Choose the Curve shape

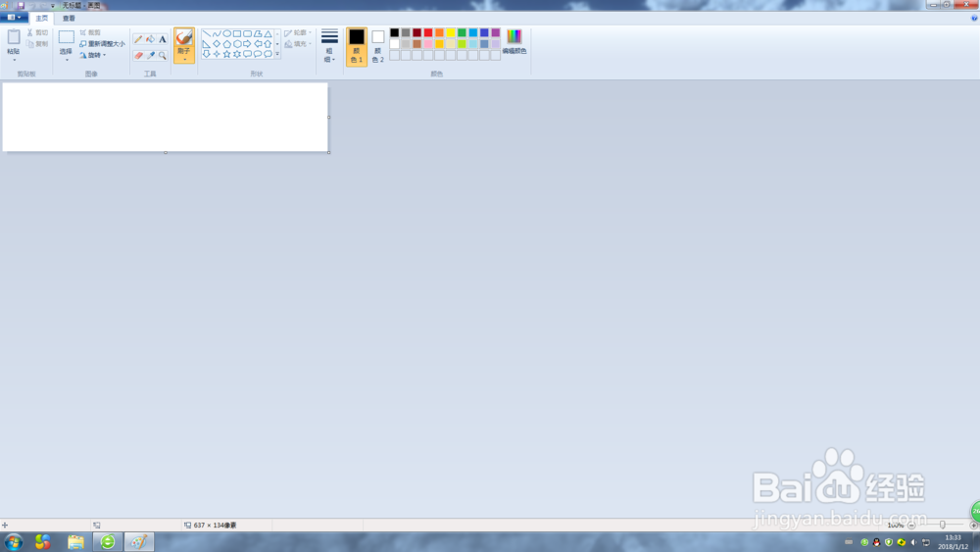point(217,33)
